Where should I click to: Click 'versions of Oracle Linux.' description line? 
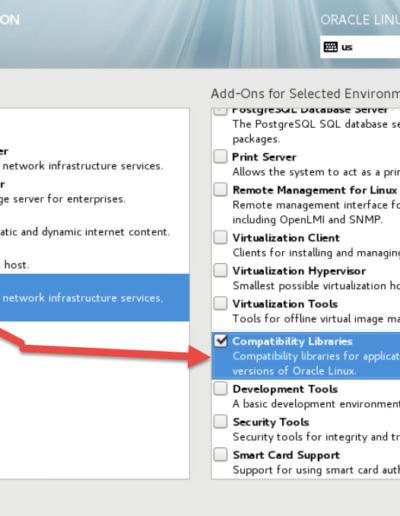tap(294, 371)
